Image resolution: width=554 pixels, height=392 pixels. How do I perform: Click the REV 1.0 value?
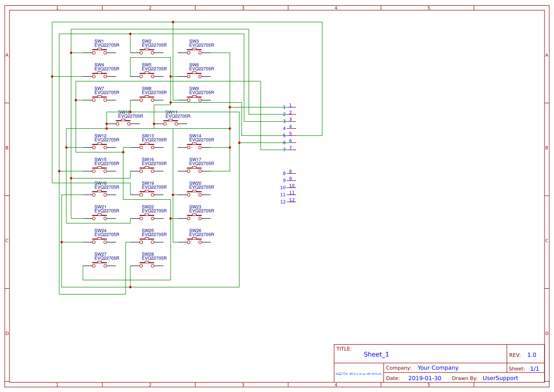tap(532, 355)
